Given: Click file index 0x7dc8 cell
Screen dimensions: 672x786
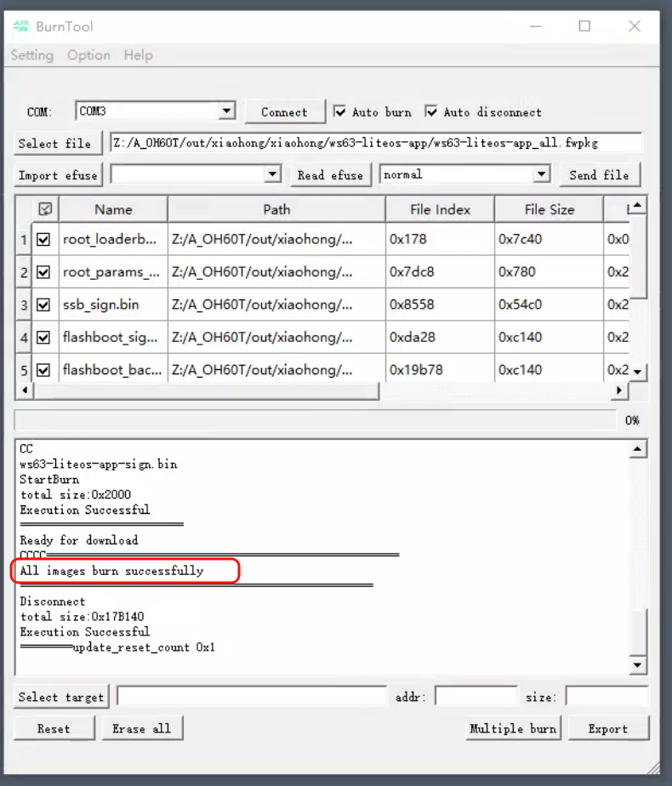Looking at the screenshot, I should (440, 272).
